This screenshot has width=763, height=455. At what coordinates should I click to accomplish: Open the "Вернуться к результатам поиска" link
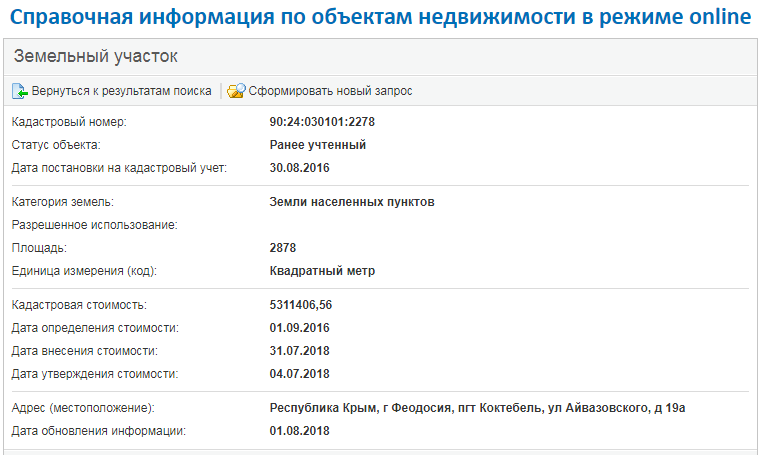pos(121,91)
